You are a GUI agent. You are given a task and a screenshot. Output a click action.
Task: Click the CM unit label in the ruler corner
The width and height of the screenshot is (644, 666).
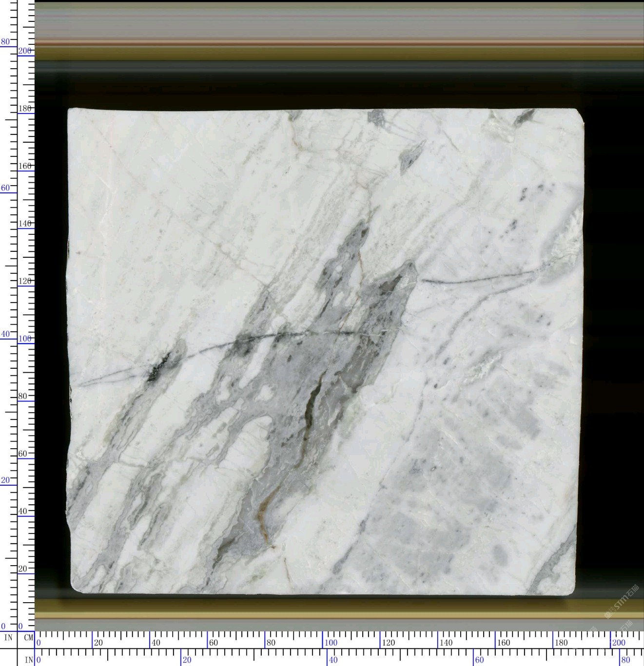tap(28, 637)
